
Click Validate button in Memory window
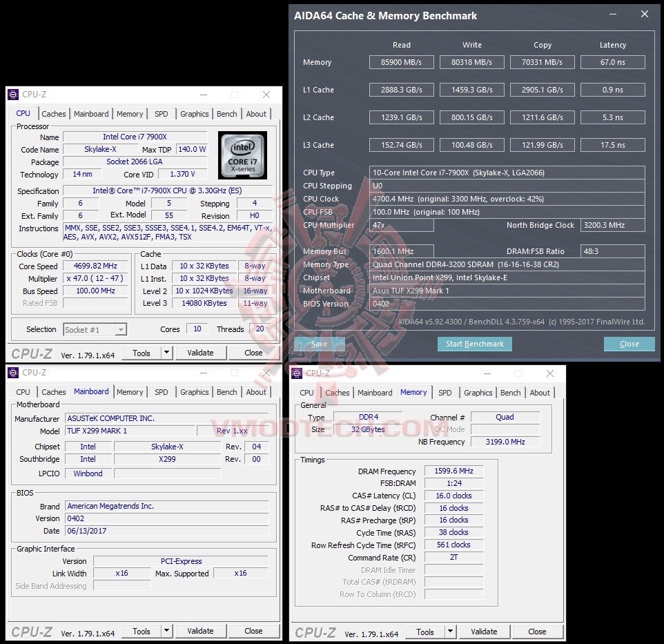[484, 632]
